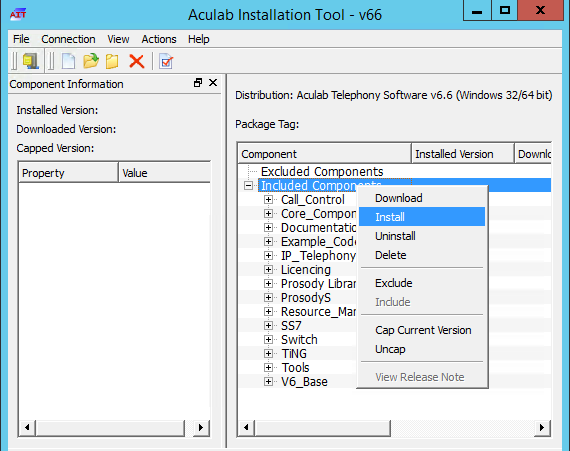The height and width of the screenshot is (451, 570).
Task: Click the Component column header
Action: (324, 154)
